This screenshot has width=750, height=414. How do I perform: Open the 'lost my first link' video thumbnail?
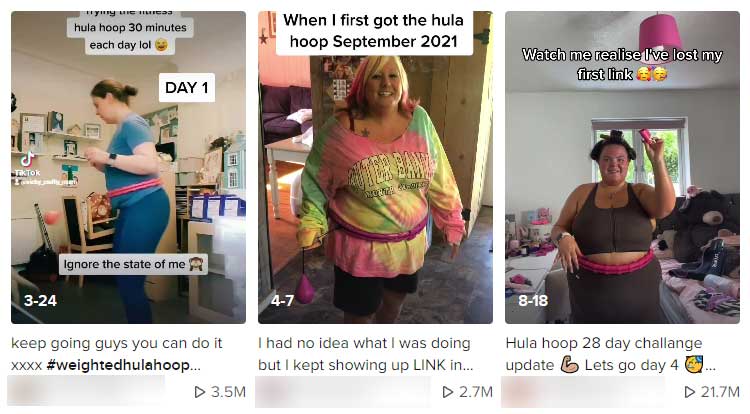622,167
